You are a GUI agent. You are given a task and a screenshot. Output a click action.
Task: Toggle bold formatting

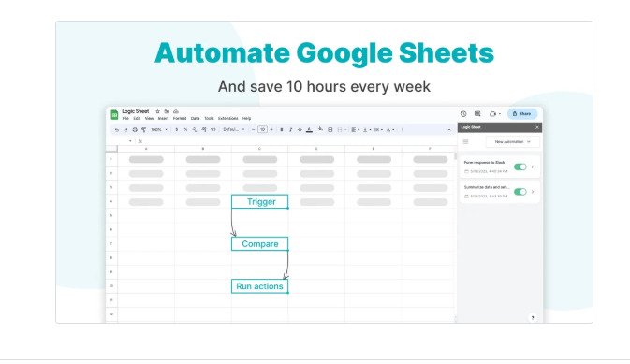pyautogui.click(x=281, y=130)
